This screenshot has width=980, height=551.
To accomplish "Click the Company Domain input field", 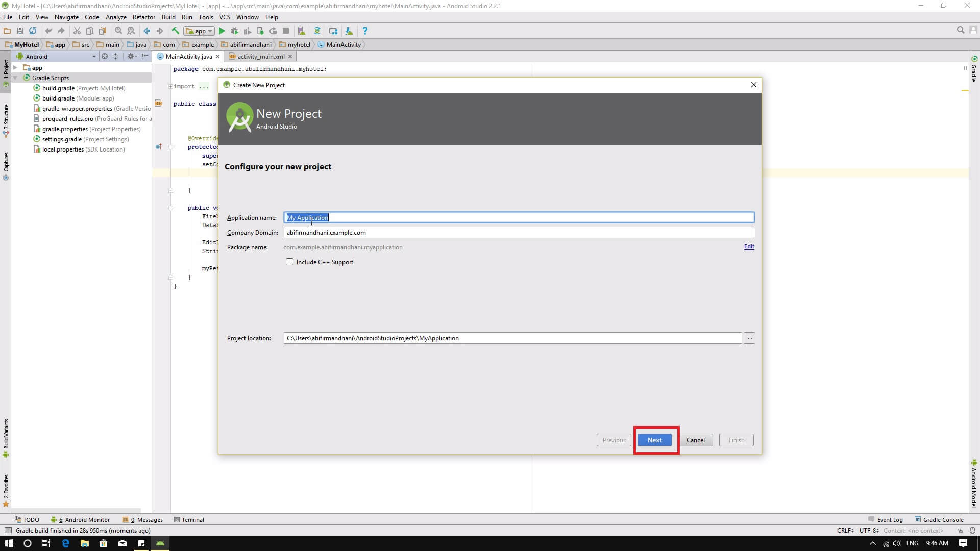I will (519, 233).
